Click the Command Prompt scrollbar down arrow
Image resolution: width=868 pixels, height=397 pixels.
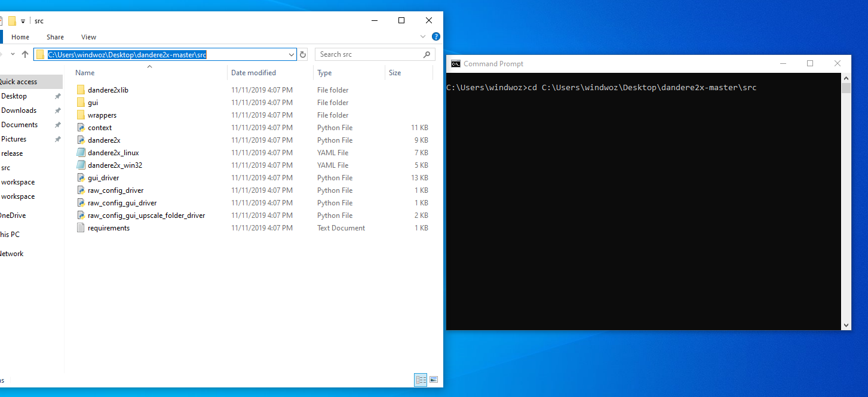[846, 325]
